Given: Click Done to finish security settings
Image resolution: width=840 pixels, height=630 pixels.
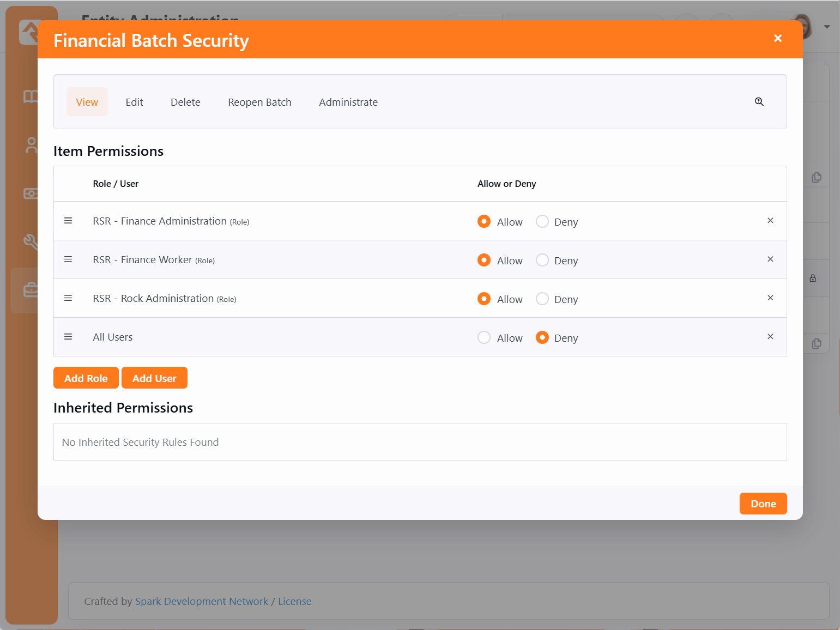Looking at the screenshot, I should pyautogui.click(x=763, y=504).
